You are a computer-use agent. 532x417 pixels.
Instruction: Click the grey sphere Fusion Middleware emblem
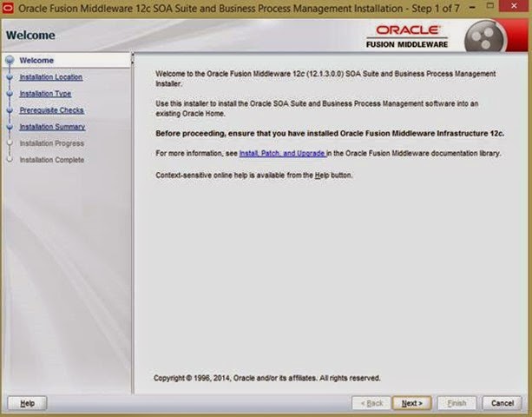484,36
